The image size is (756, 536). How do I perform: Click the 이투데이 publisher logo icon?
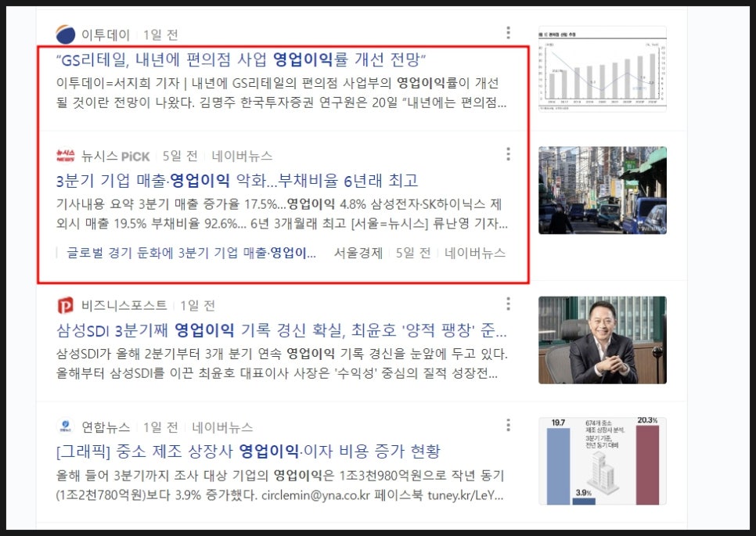tap(66, 34)
